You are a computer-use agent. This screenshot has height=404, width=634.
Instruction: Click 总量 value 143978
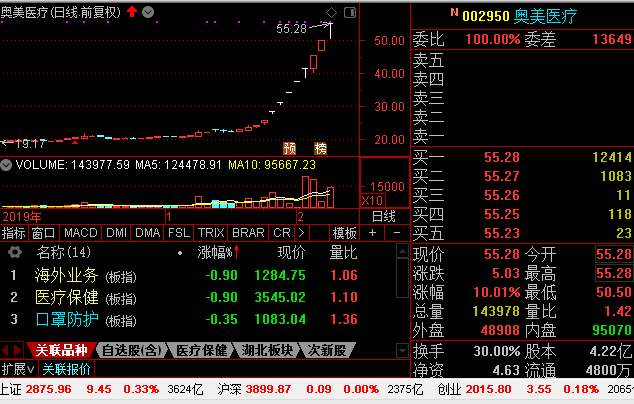496,311
